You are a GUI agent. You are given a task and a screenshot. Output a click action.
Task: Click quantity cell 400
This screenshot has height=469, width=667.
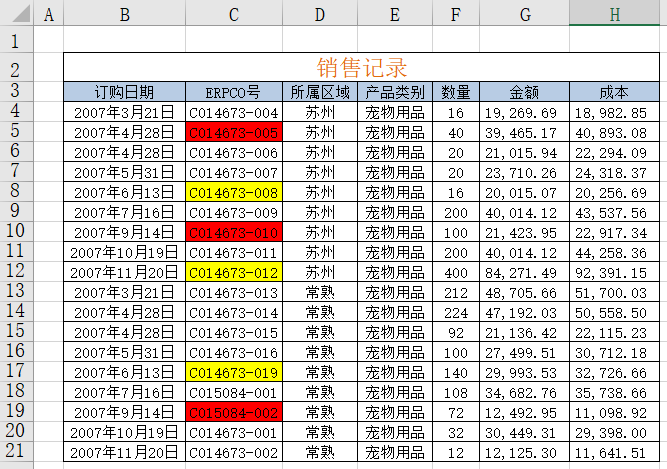click(x=456, y=272)
